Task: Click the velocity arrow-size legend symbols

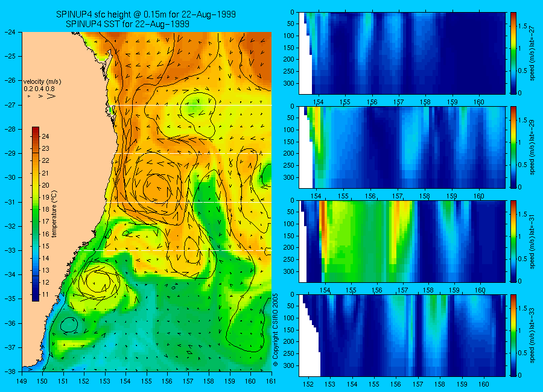Action: pos(42,96)
